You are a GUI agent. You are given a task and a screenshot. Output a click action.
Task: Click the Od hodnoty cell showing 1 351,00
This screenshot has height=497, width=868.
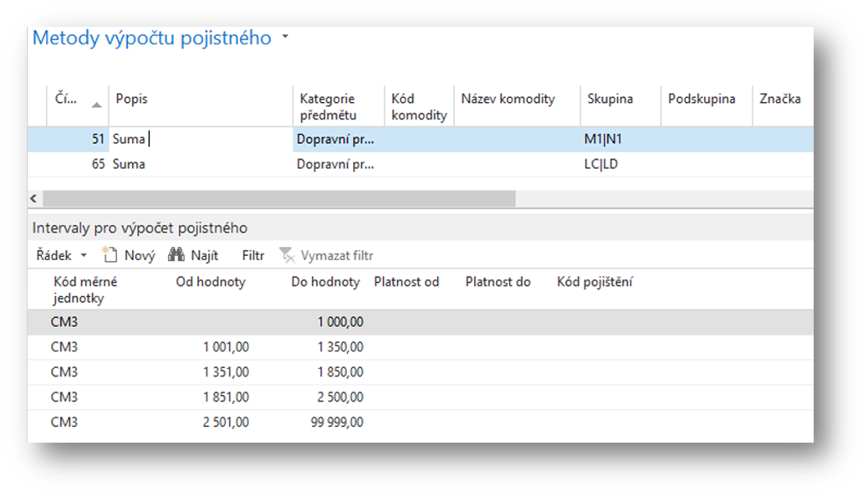(224, 372)
